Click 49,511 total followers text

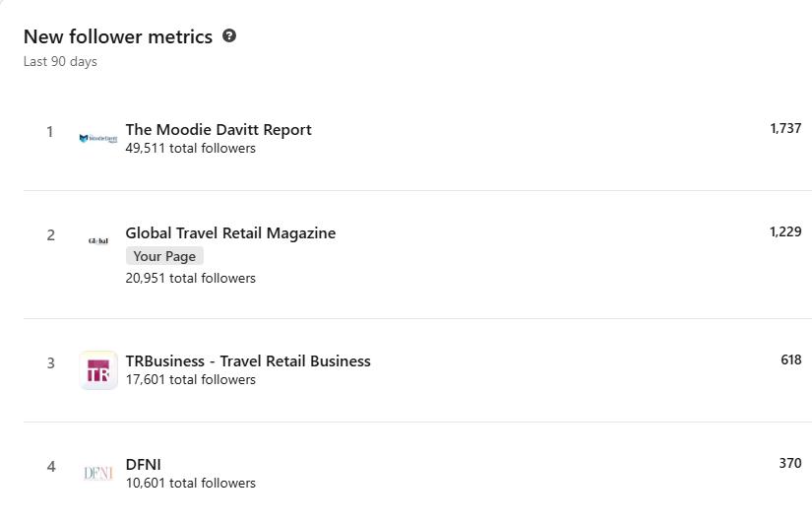tap(190, 149)
